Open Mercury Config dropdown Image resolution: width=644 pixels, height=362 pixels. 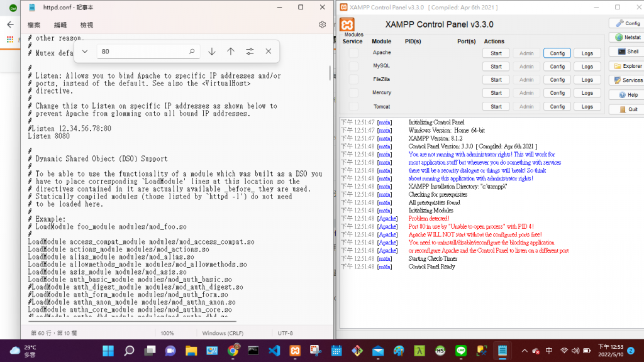[557, 93]
